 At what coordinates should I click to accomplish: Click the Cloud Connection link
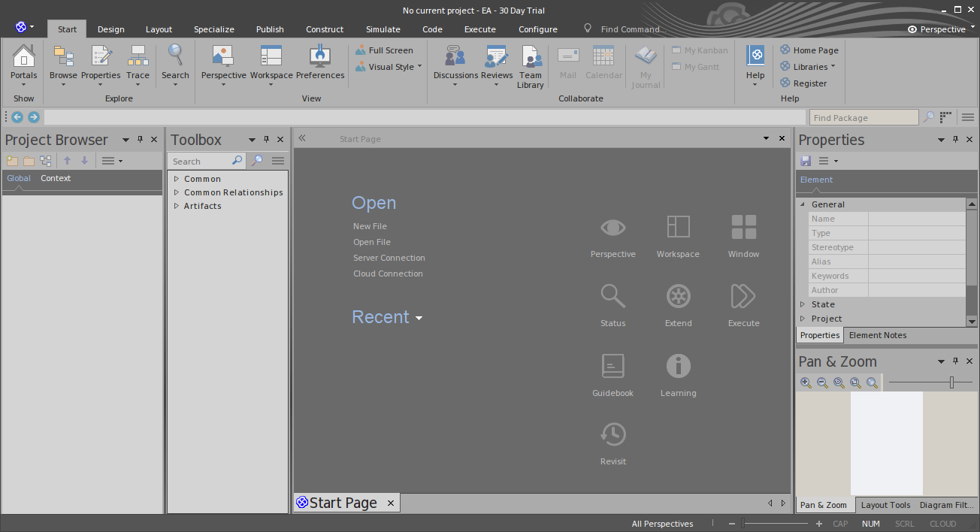coord(388,274)
